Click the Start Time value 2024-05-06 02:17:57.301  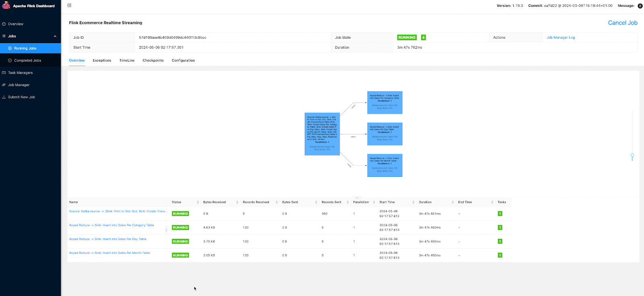coord(161,48)
